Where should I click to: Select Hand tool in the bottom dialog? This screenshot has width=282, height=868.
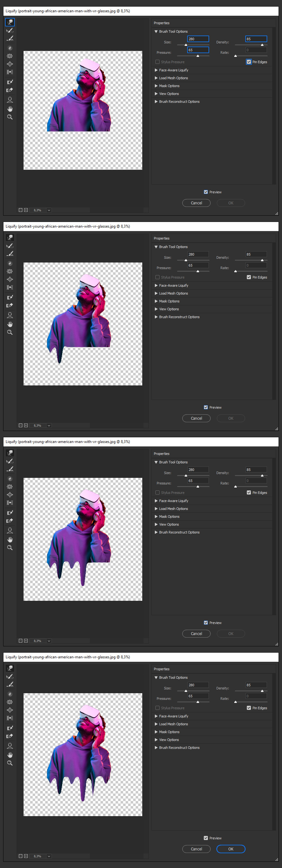[10, 755]
